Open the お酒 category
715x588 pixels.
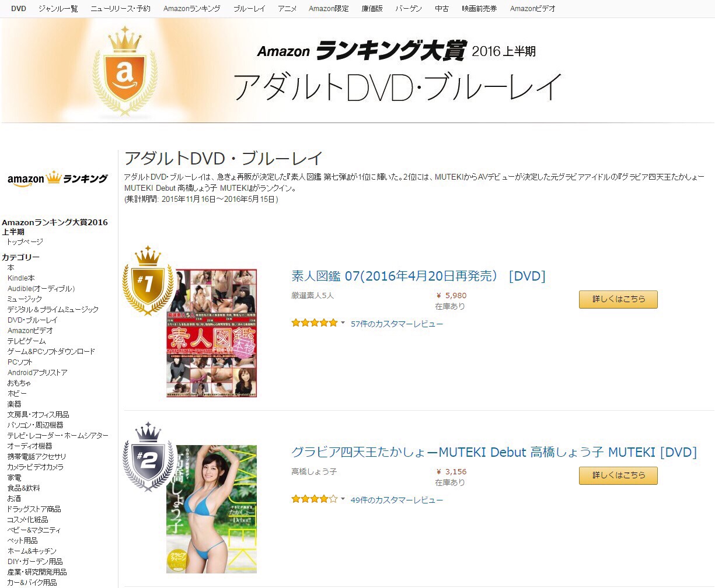click(14, 499)
